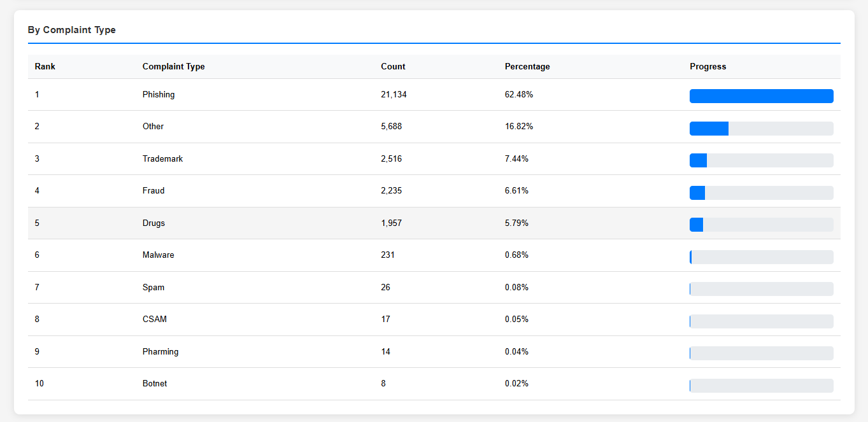Click the Drugs complaint type cell
Image resolution: width=868 pixels, height=422 pixels.
pos(153,223)
